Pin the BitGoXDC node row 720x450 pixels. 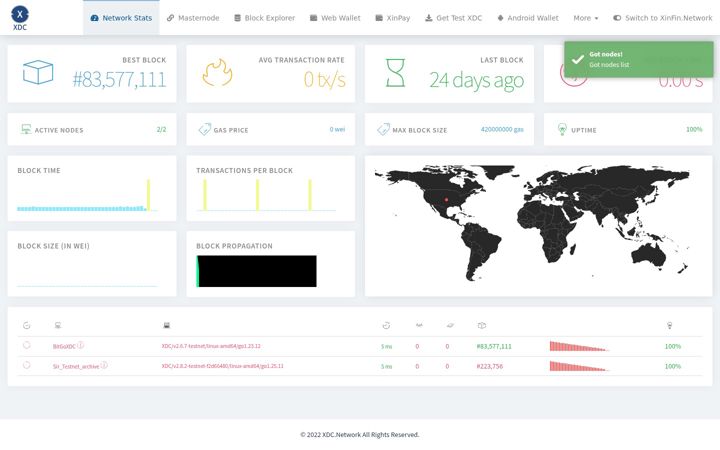click(x=26, y=345)
